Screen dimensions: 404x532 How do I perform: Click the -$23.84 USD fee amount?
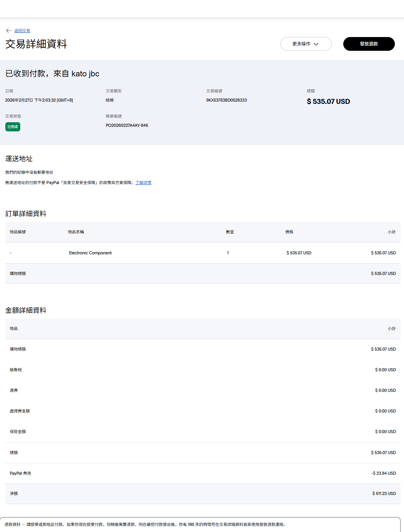(x=383, y=473)
